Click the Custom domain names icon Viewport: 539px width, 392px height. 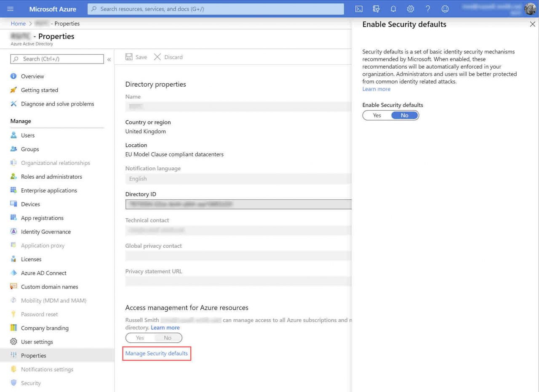pos(13,287)
